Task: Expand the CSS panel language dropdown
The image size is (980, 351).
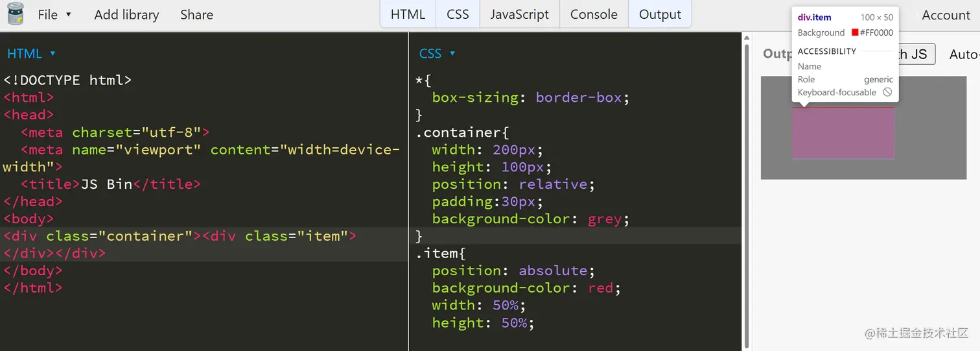Action: 452,53
